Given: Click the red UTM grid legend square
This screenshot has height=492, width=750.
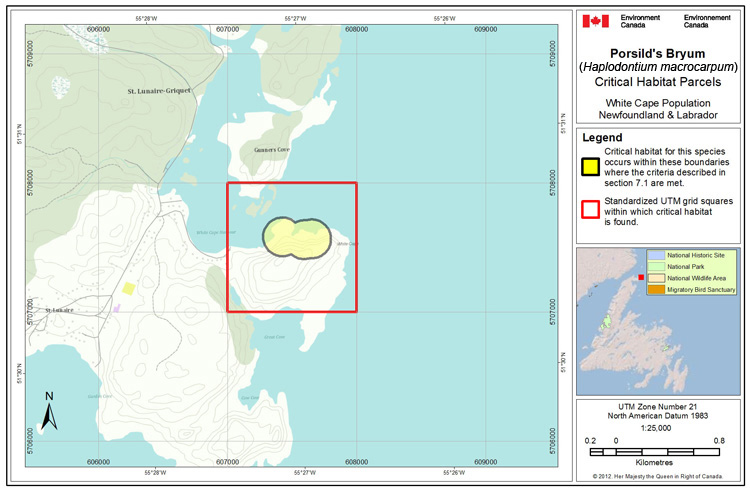Looking at the screenshot, I should 591,208.
